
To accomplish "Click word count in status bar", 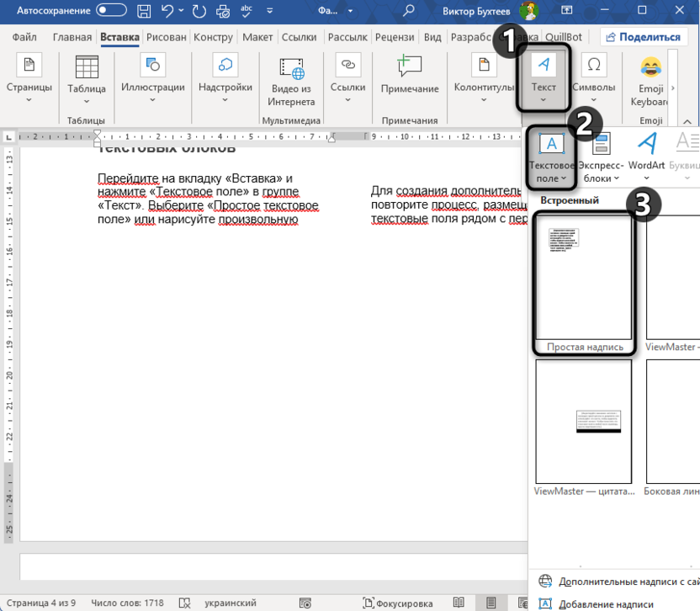I will coord(128,603).
